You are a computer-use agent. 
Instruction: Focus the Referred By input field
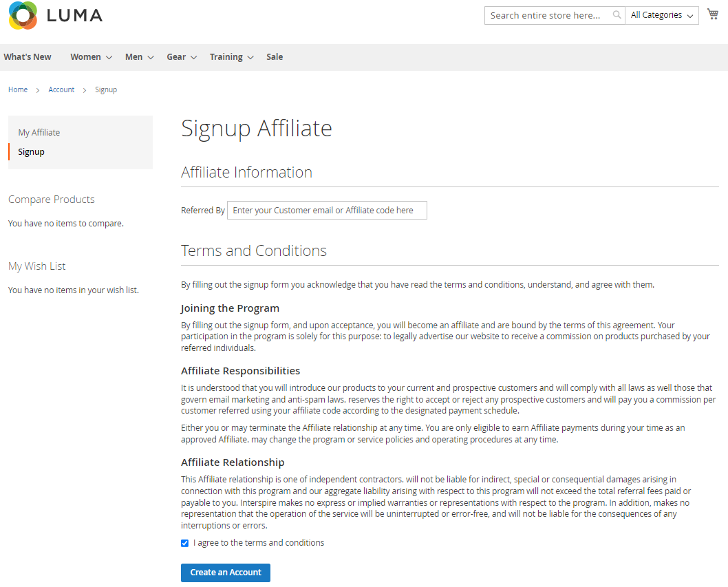coord(327,211)
